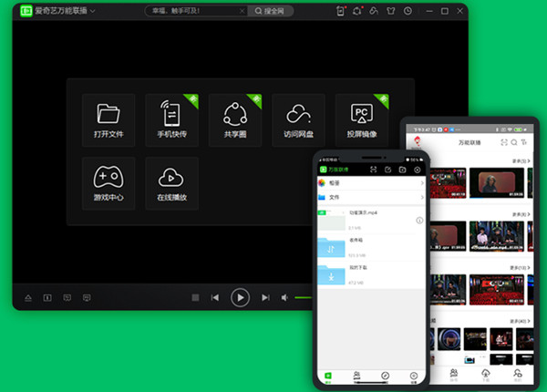The height and width of the screenshot is (392, 547).
Task: Tap scan icon in phone app header
Action: pyautogui.click(x=373, y=170)
